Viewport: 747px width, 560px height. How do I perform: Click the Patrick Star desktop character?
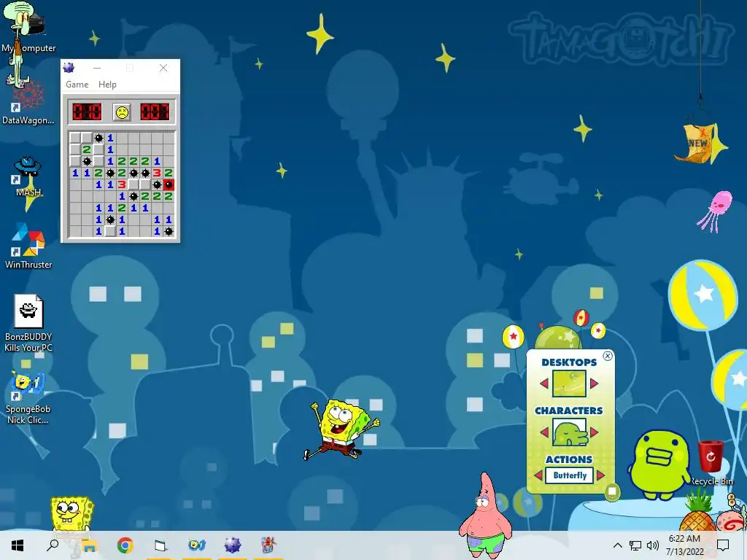[485, 516]
